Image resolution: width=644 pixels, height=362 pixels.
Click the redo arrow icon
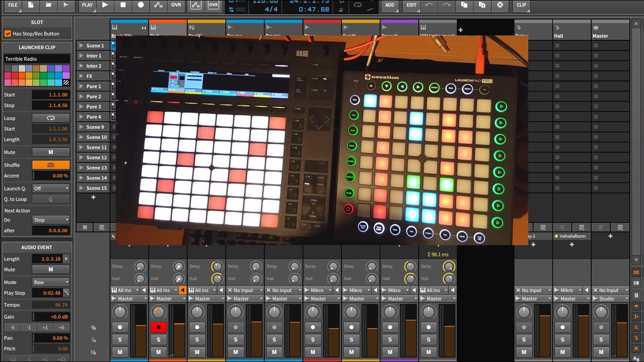(x=446, y=5)
